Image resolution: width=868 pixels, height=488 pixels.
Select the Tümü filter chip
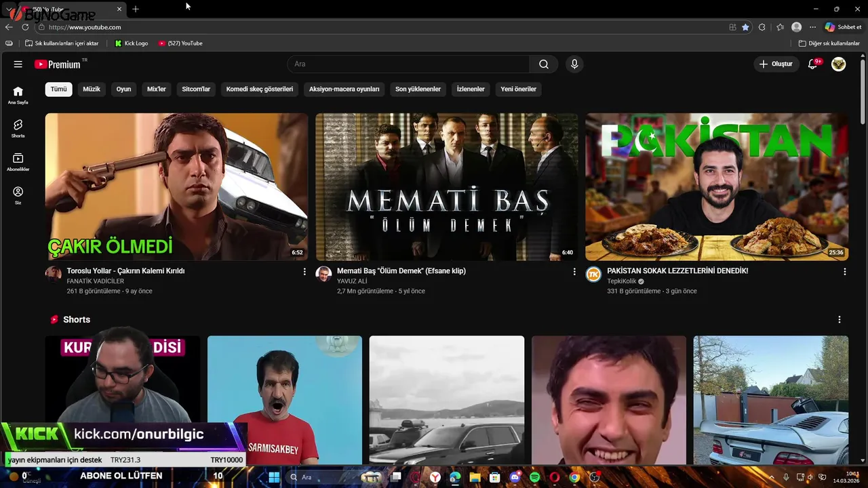pyautogui.click(x=58, y=89)
